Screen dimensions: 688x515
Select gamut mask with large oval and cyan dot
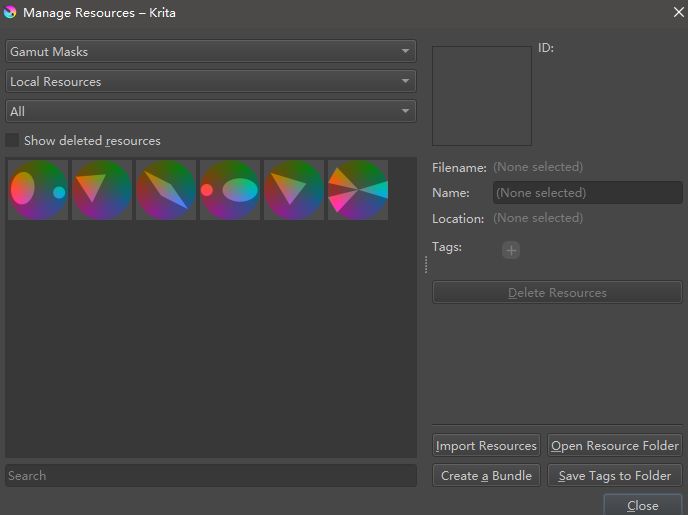(38, 190)
